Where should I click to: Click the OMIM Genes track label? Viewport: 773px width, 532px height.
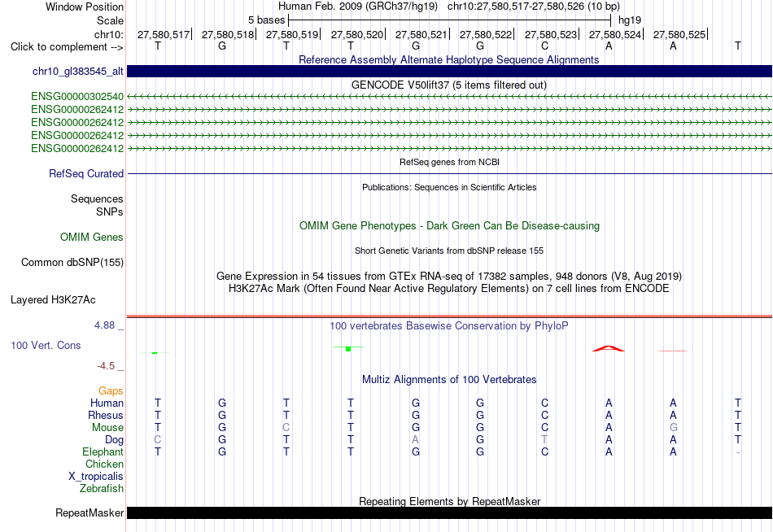pos(91,238)
